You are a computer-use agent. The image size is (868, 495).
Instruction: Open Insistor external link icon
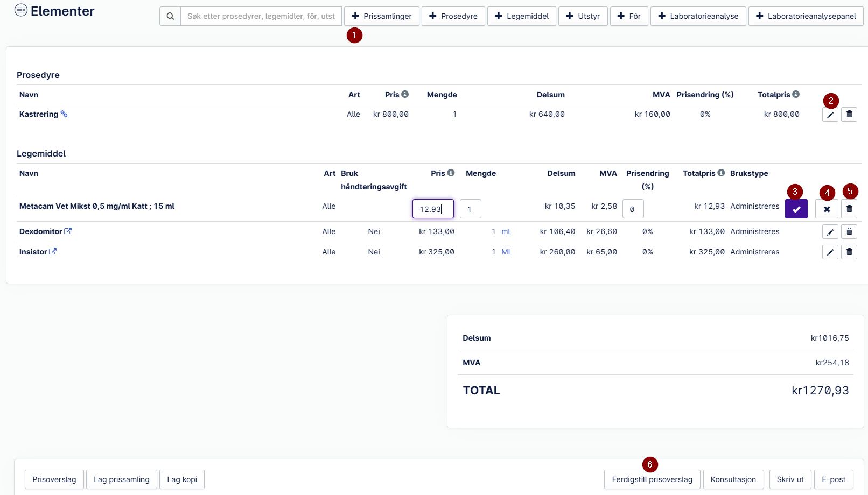53,251
